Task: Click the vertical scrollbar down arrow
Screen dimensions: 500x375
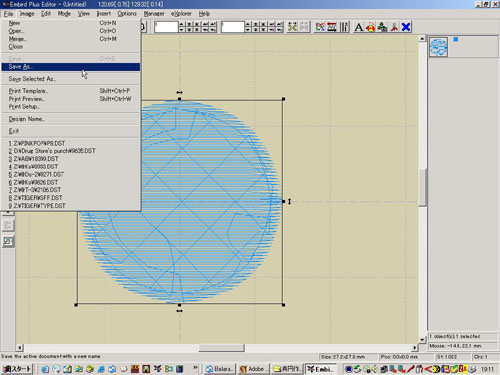Action: tap(422, 340)
